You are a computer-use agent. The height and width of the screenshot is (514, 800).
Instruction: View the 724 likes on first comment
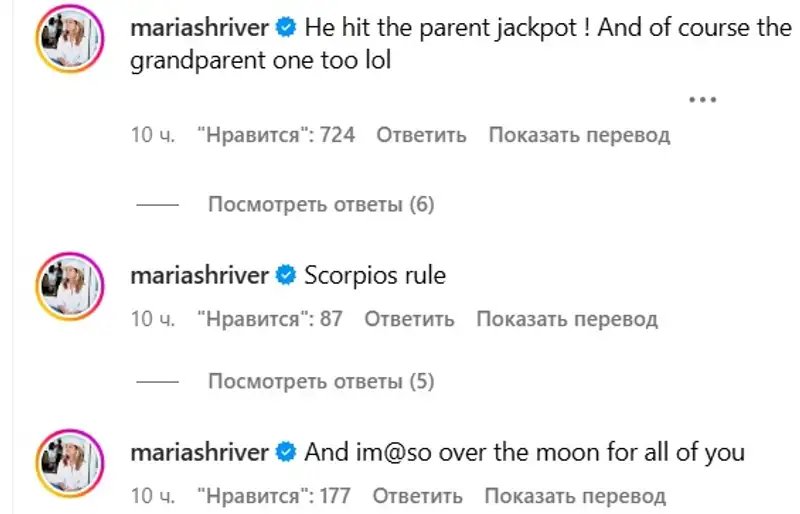(276, 135)
